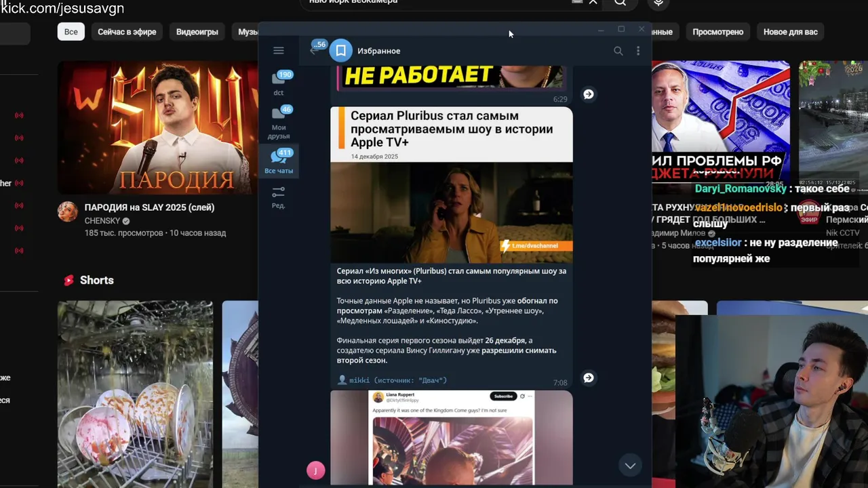Select 'Сейчас в эфире' filter chip
Viewport: 868px width, 488px height.
[127, 32]
